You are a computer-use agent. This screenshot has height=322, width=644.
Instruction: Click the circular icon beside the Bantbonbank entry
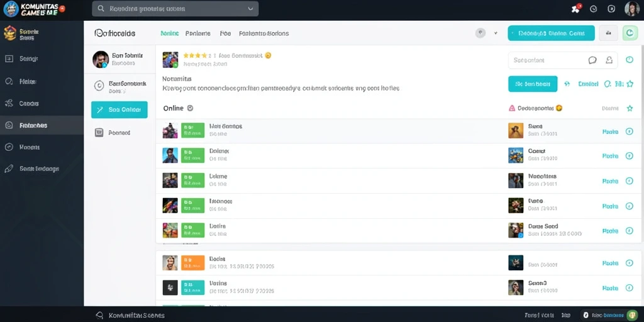pos(99,86)
